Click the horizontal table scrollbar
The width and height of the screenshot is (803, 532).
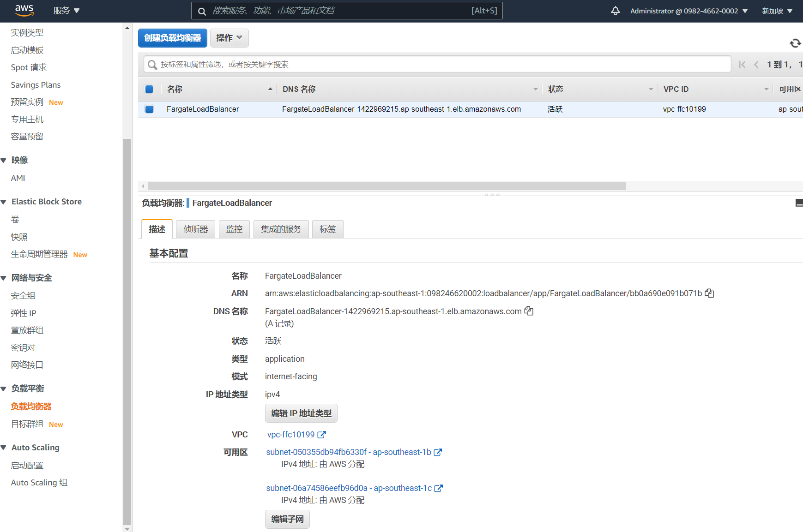point(387,186)
